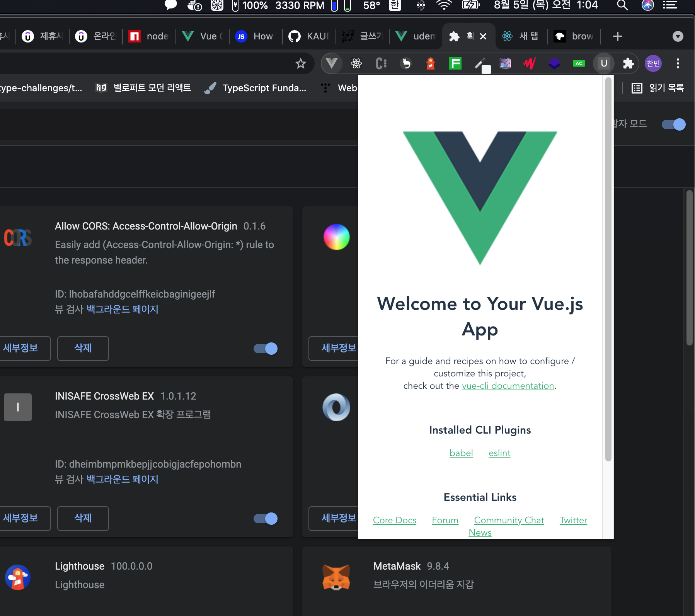The height and width of the screenshot is (616, 695).
Task: Switch to the Vue tab
Action: coord(203,36)
